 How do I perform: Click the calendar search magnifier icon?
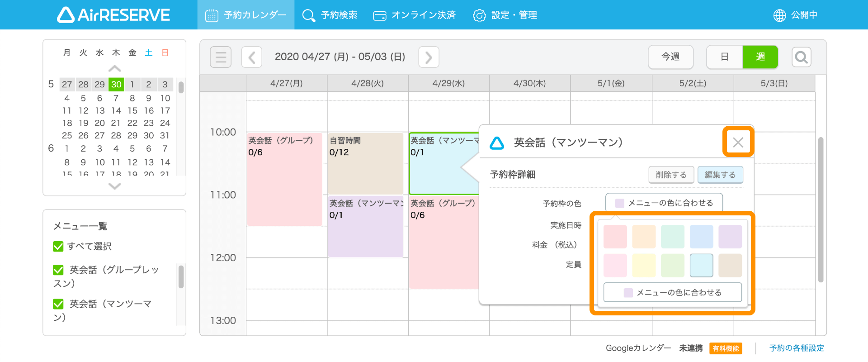coord(801,57)
